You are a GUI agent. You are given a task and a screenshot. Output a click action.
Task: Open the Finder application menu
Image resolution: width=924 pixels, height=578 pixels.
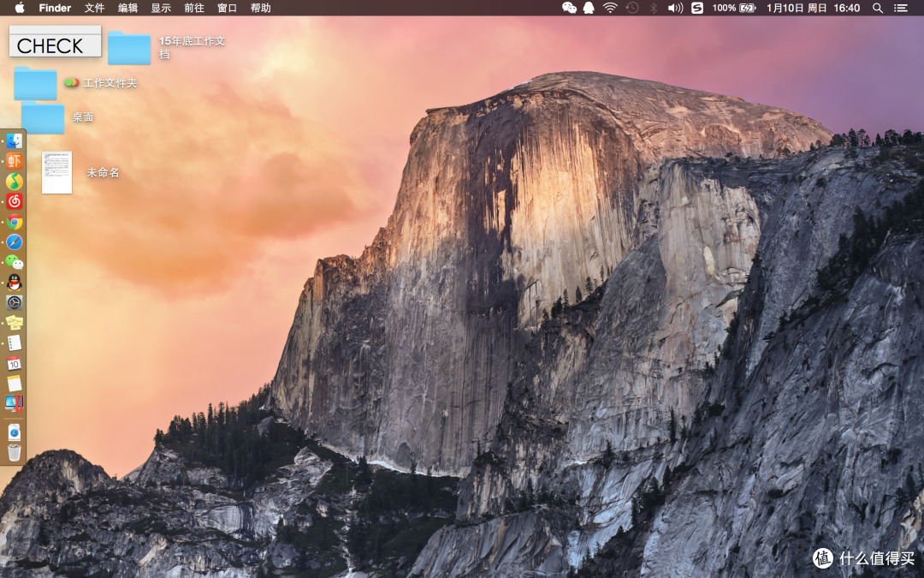(55, 8)
